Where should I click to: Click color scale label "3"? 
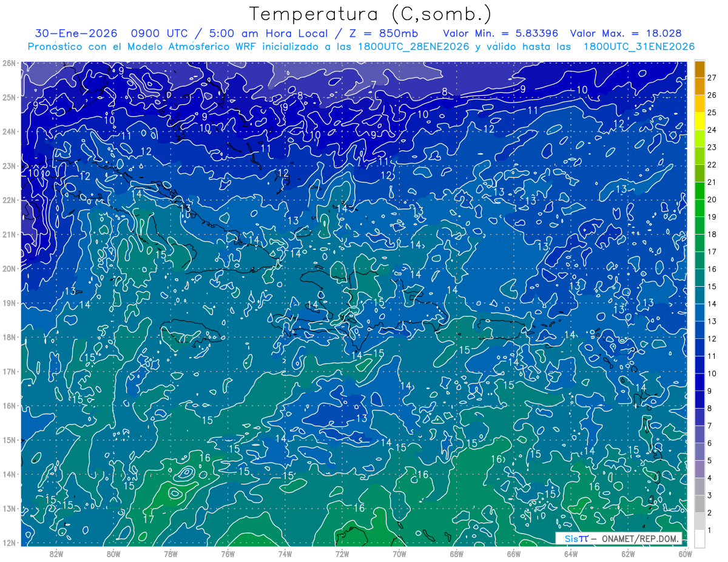pyautogui.click(x=710, y=495)
